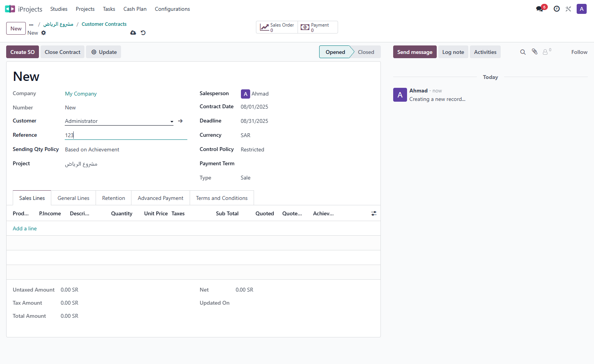Expand the Customer dropdown arrow
Viewport: 594px width, 364px height.
[x=172, y=121]
